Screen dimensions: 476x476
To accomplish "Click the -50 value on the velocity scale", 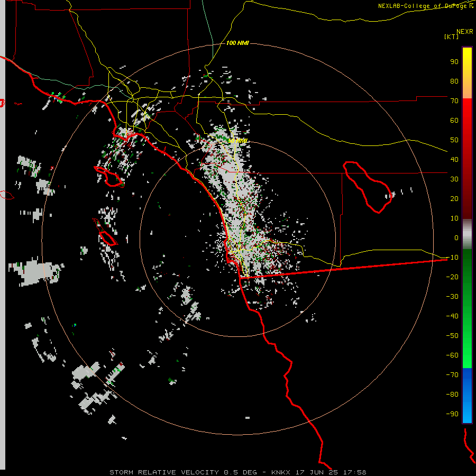I will pyautogui.click(x=452, y=336).
